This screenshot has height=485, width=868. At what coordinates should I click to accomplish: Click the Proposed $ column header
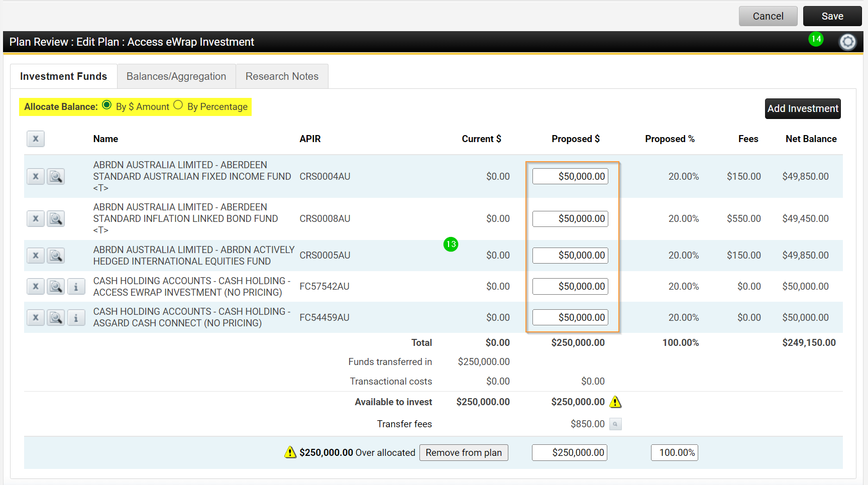[576, 139]
